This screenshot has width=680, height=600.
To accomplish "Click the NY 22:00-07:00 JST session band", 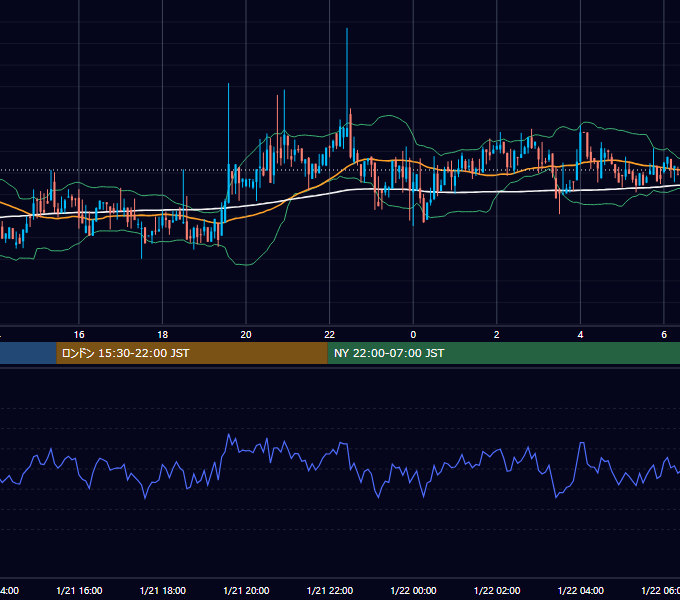I will coord(503,353).
